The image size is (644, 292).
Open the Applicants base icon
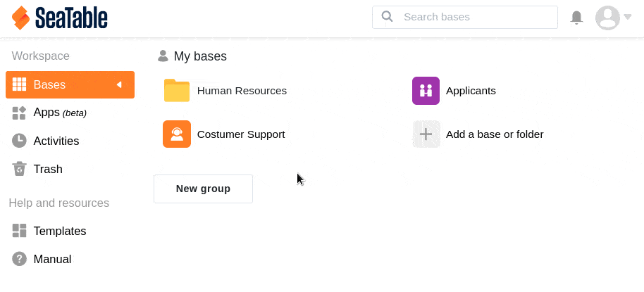[x=426, y=91]
